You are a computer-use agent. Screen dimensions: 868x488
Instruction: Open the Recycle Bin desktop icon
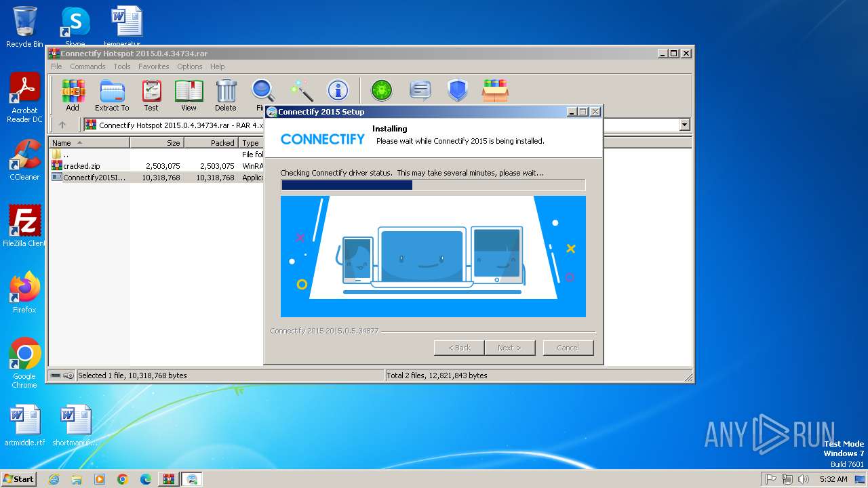coord(24,27)
